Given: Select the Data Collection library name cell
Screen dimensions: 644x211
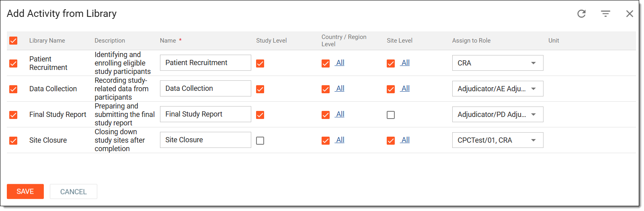Looking at the screenshot, I should (53, 89).
